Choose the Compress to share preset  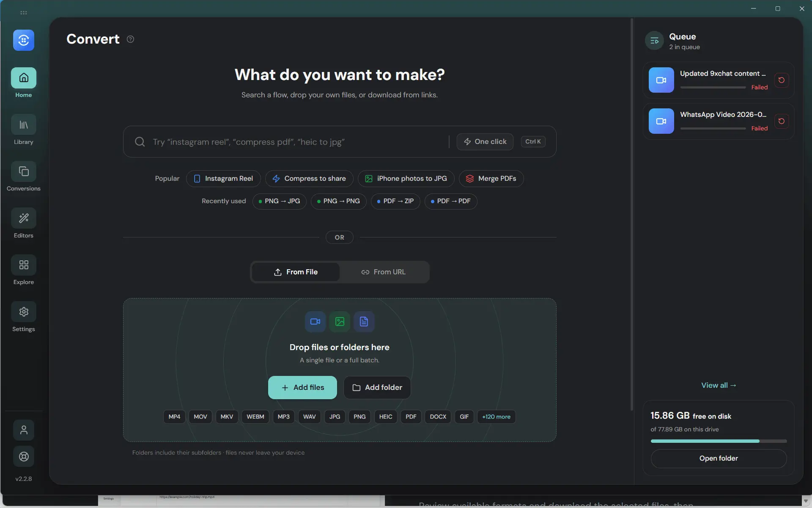309,179
